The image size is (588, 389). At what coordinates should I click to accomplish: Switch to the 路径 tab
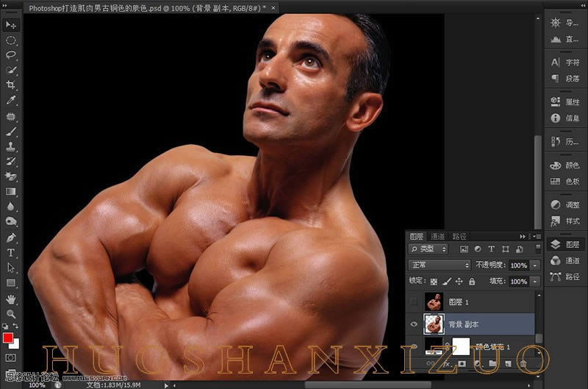coord(460,236)
